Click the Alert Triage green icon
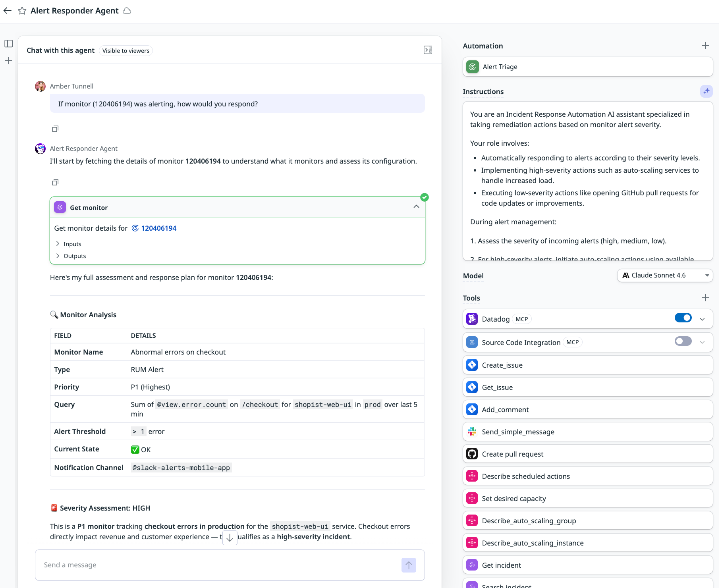Screen dimensions: 720x588 (472, 67)
